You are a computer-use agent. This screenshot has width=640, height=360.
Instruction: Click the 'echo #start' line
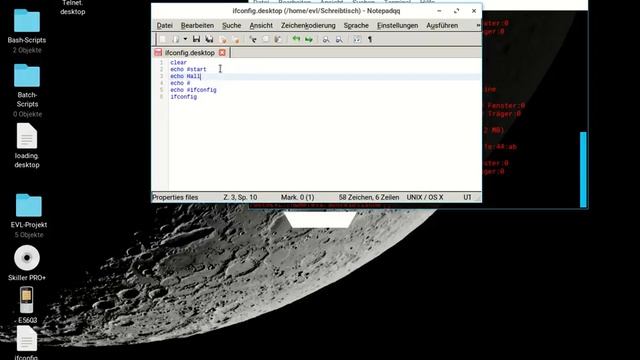click(188, 69)
